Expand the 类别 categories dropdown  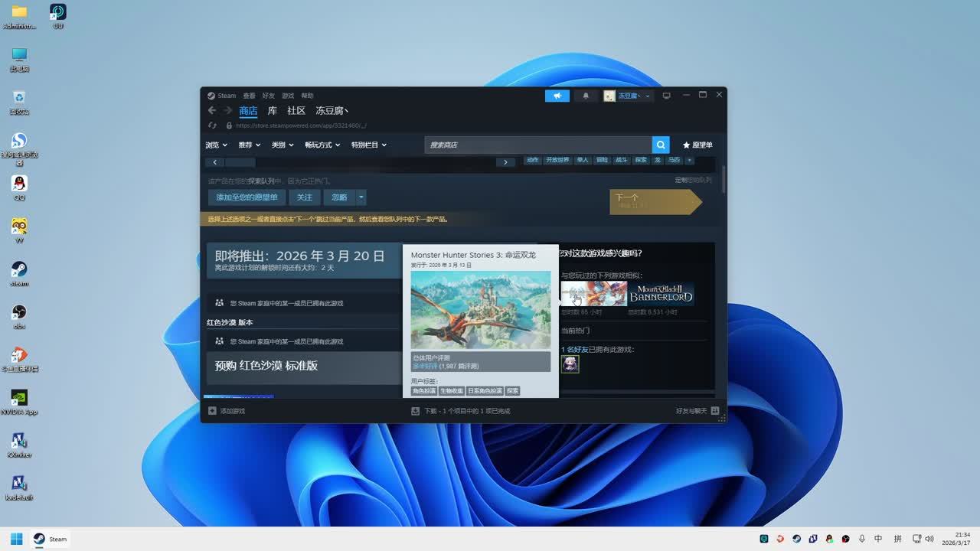coord(282,145)
